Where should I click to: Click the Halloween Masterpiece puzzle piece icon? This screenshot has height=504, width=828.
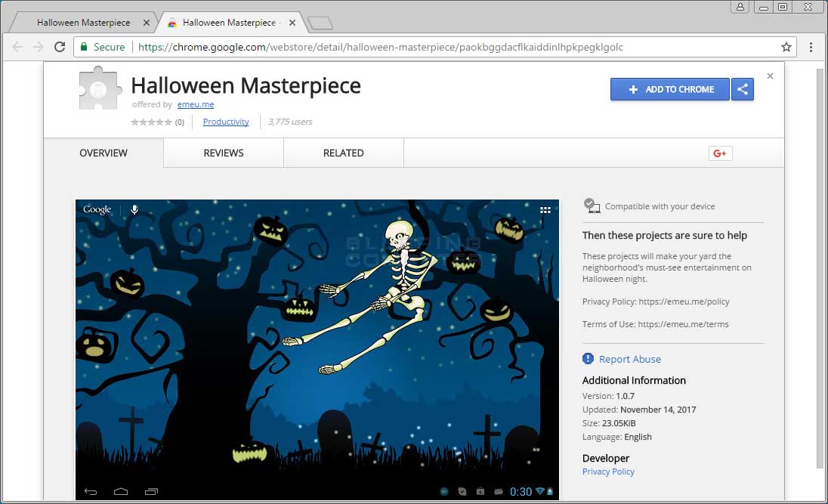pos(100,88)
